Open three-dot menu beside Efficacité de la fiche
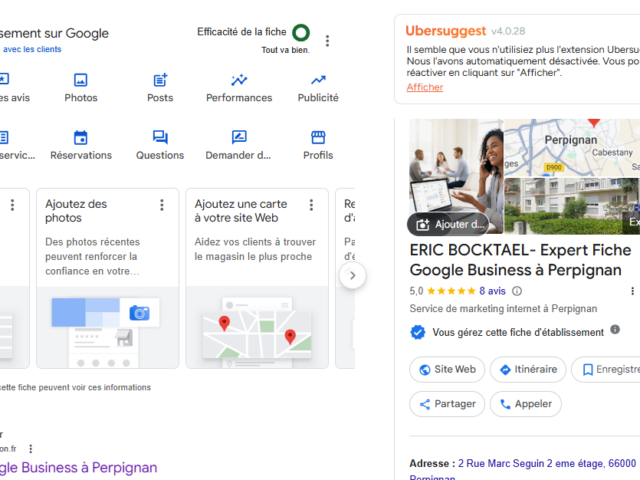This screenshot has width=640, height=480. tap(327, 41)
